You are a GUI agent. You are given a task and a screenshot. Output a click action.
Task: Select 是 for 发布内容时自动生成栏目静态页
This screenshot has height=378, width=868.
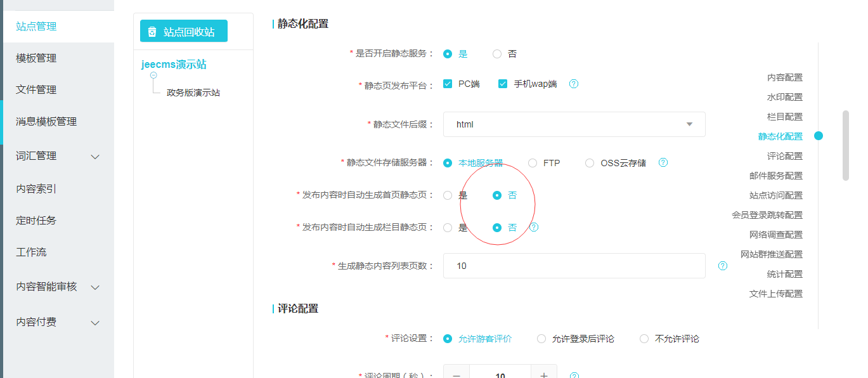(x=448, y=227)
